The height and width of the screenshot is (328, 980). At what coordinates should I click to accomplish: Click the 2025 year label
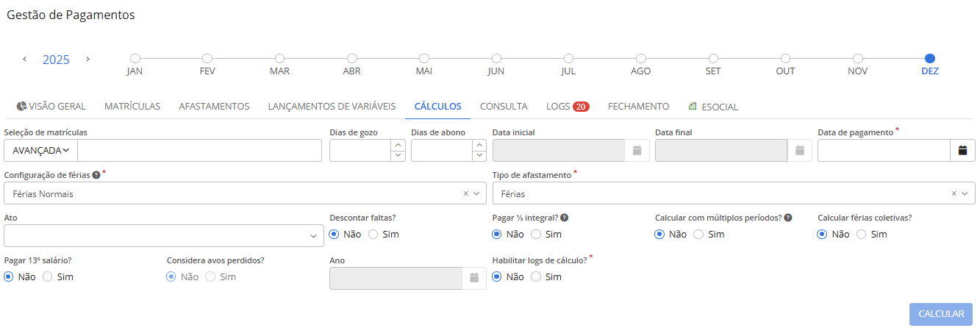coord(56,60)
